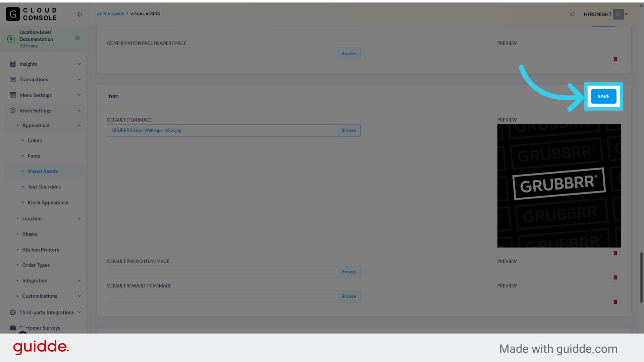The image size is (644, 362).
Task: Expand Third-party Integrations chevron
Action: (79, 312)
